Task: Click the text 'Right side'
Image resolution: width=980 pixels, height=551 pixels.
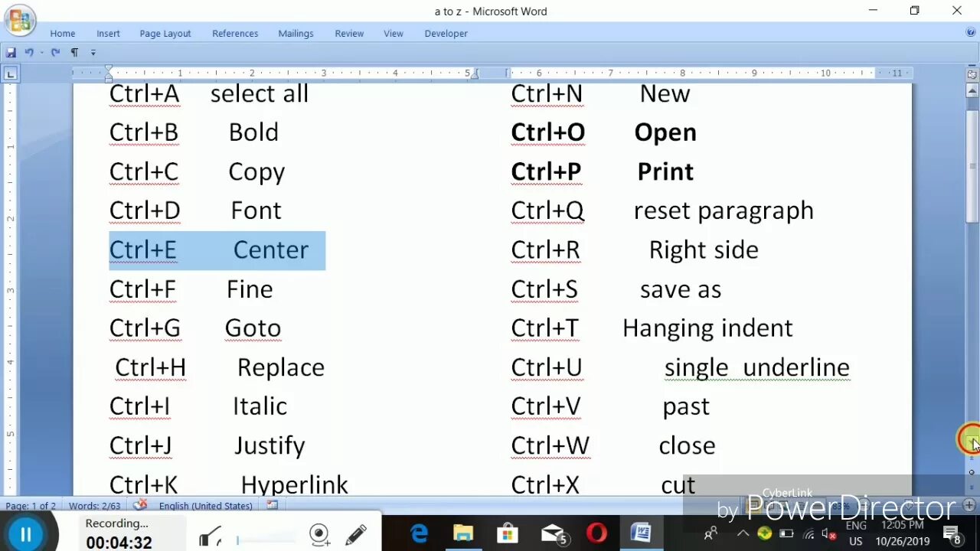Action: point(704,251)
